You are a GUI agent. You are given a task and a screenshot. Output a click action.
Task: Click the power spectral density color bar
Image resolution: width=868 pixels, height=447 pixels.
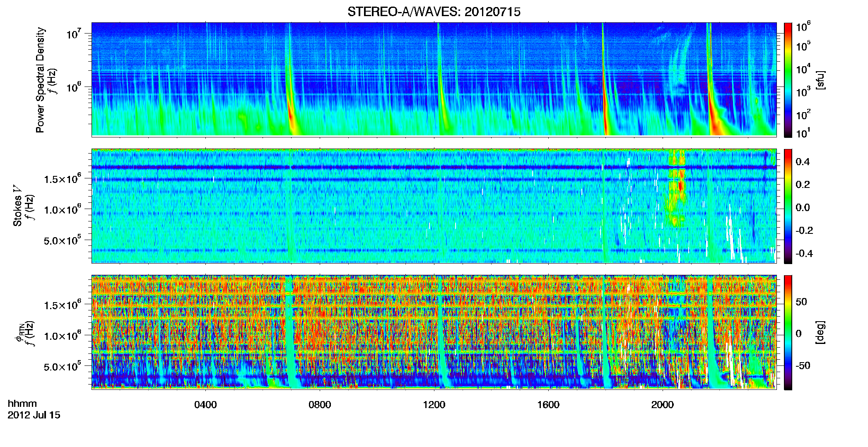tap(788, 80)
